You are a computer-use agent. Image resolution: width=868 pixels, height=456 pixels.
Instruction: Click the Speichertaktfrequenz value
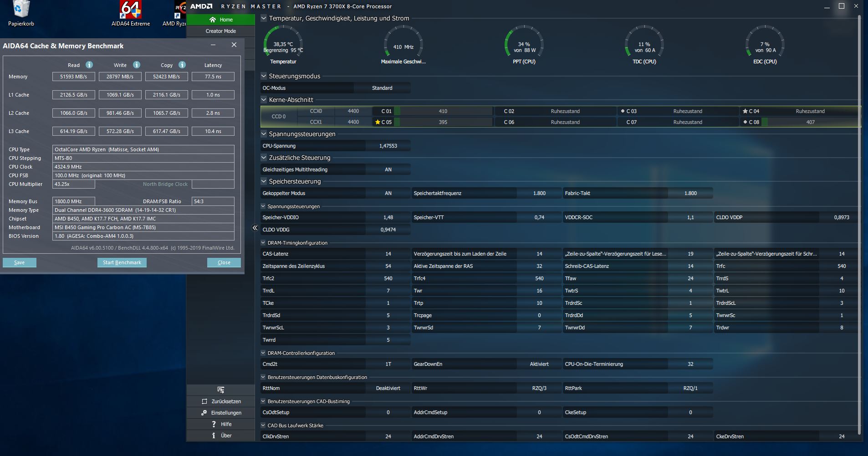click(x=539, y=193)
